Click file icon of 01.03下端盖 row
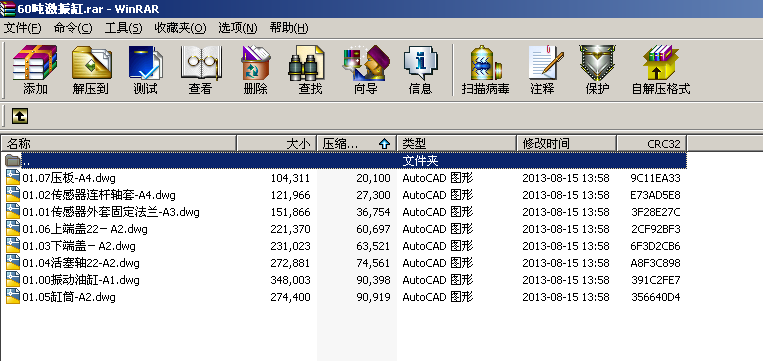This screenshot has width=763, height=361. 13,246
